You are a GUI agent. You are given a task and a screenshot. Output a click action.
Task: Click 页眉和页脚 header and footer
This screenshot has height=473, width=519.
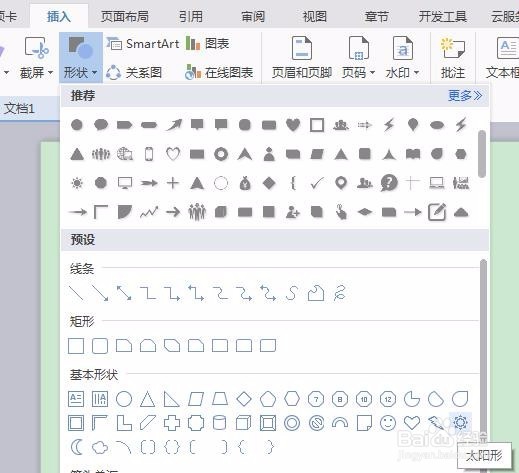point(302,58)
